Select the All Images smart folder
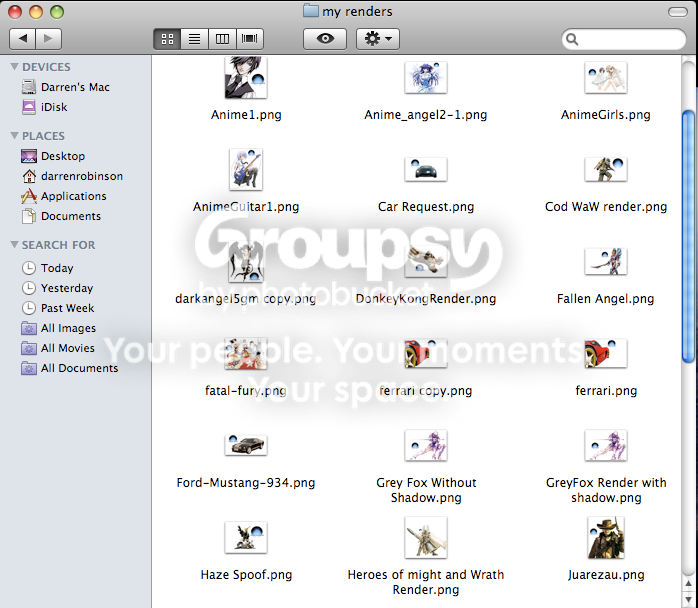 58,328
